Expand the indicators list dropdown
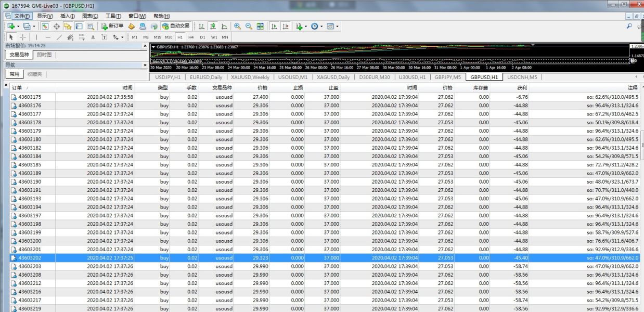Screen dimensions: 644x312 coord(306,26)
